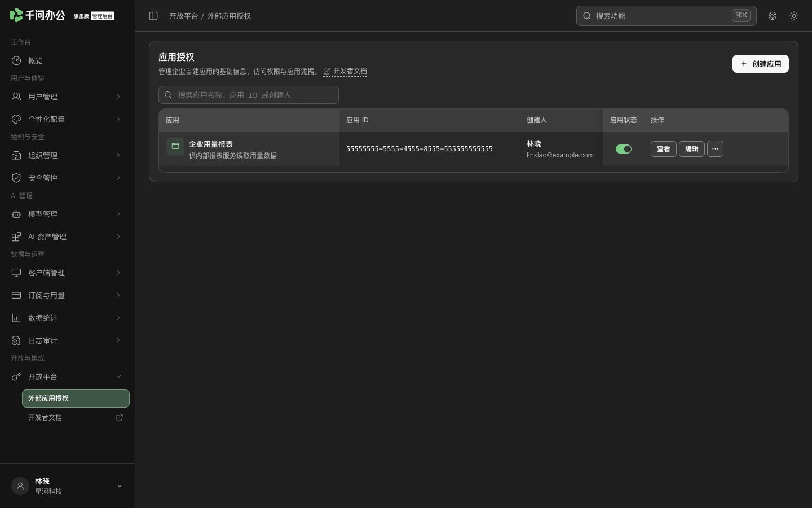Viewport: 812px width, 508px height.
Task: Click the 管理后台 badge
Action: tap(103, 16)
